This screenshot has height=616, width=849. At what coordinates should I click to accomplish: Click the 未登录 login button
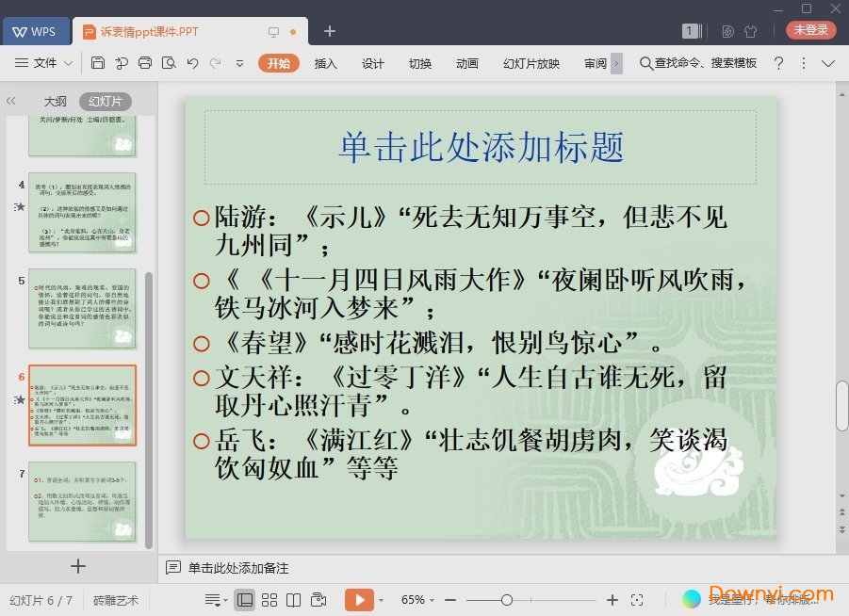click(x=810, y=30)
